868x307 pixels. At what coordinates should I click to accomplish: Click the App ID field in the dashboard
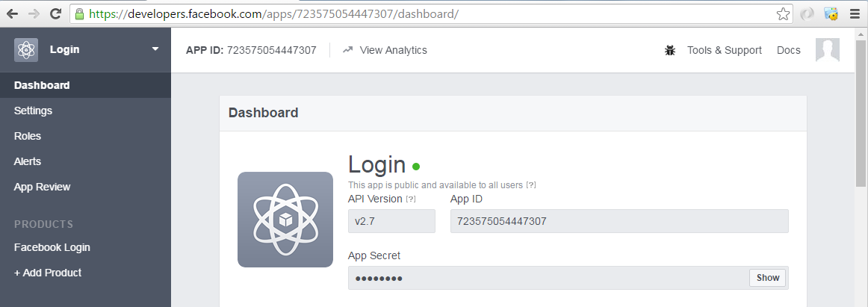(619, 221)
